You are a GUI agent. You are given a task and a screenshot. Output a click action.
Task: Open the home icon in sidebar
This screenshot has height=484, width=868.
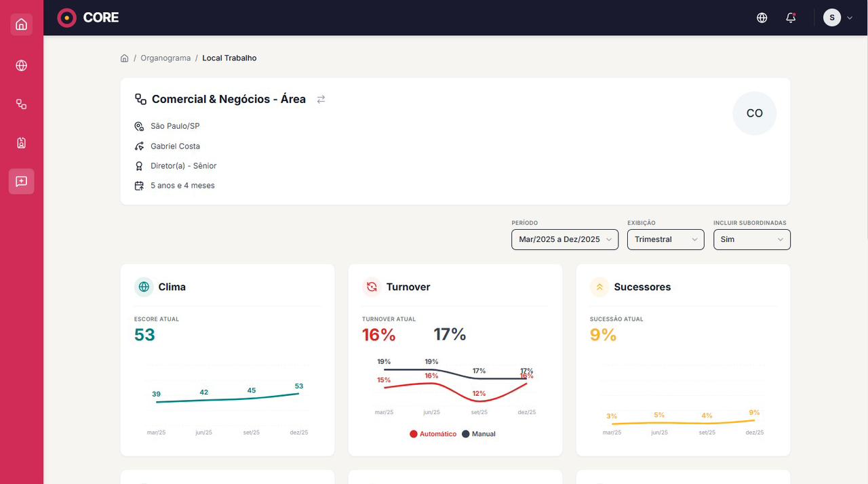click(21, 25)
